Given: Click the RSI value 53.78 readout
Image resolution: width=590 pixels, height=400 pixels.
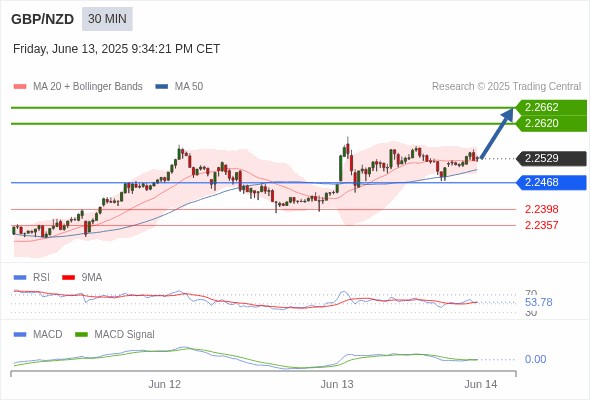Looking at the screenshot, I should pos(538,302).
